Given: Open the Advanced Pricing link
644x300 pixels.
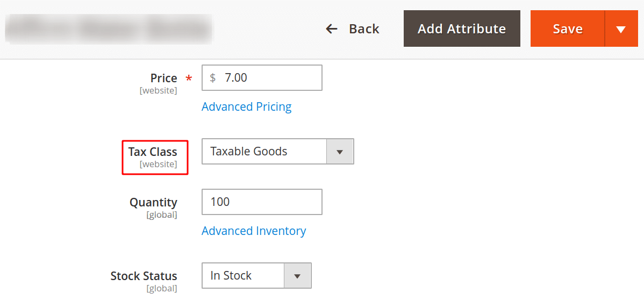Looking at the screenshot, I should point(246,107).
